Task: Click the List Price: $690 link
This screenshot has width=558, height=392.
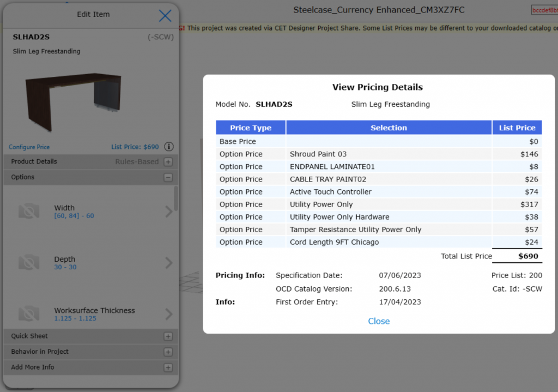Action: coord(135,147)
